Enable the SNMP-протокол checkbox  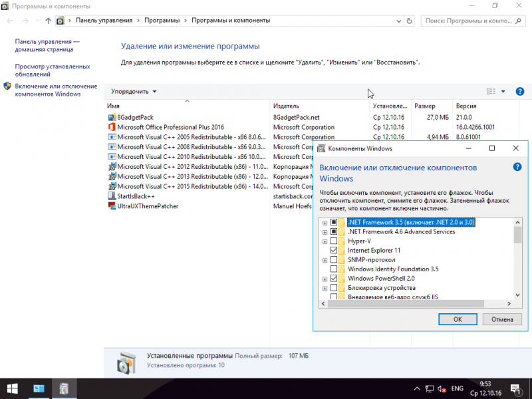(x=334, y=260)
